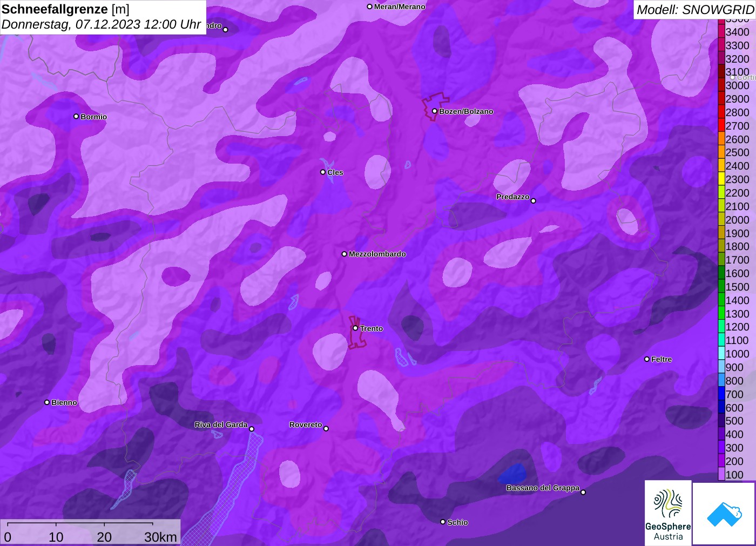
Task: Click the Cles city marker dot
Action: (x=323, y=172)
